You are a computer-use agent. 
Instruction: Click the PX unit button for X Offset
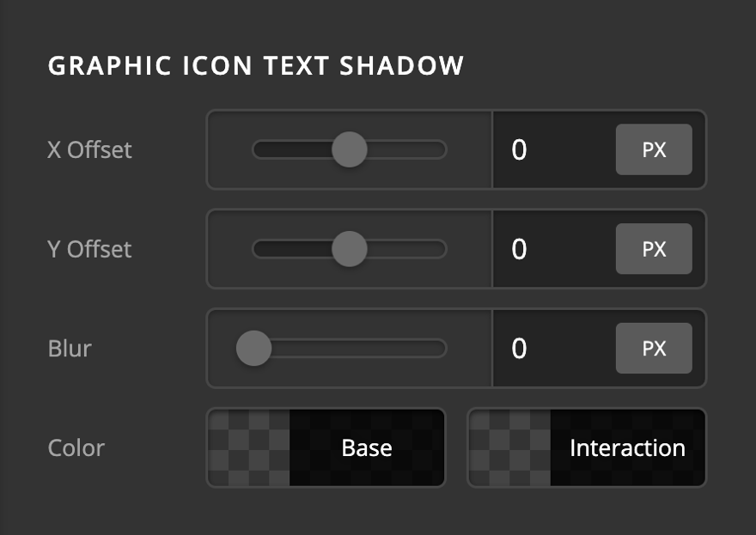[654, 149]
